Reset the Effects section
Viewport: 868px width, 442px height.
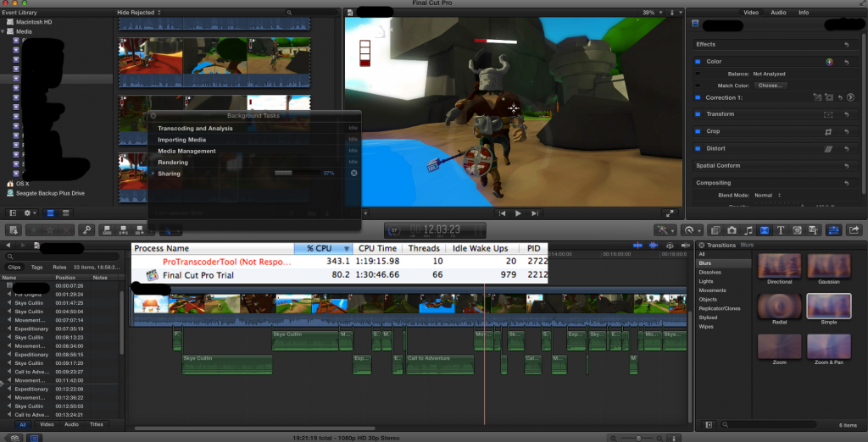pyautogui.click(x=847, y=45)
